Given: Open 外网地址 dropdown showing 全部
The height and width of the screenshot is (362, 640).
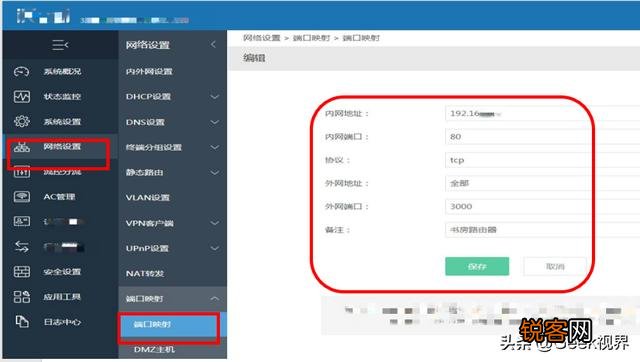Looking at the screenshot, I should coord(542,183).
